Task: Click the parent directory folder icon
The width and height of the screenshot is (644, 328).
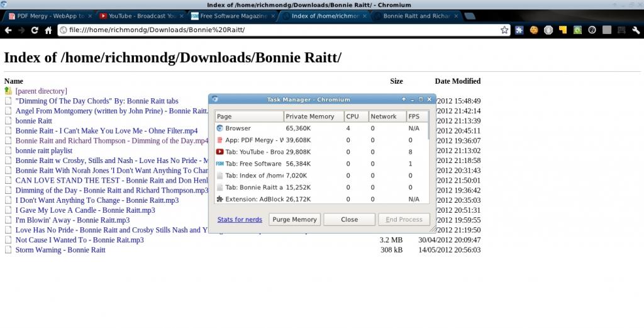Action: (x=8, y=91)
